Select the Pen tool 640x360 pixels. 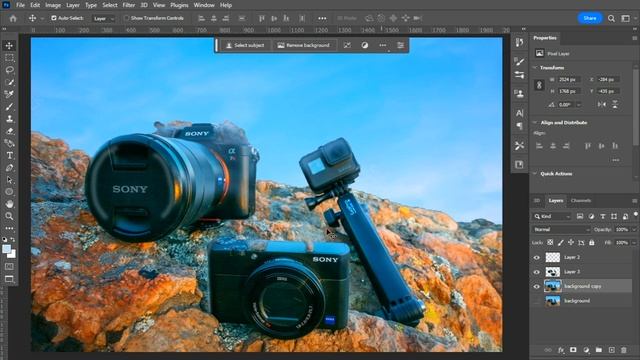(x=9, y=168)
